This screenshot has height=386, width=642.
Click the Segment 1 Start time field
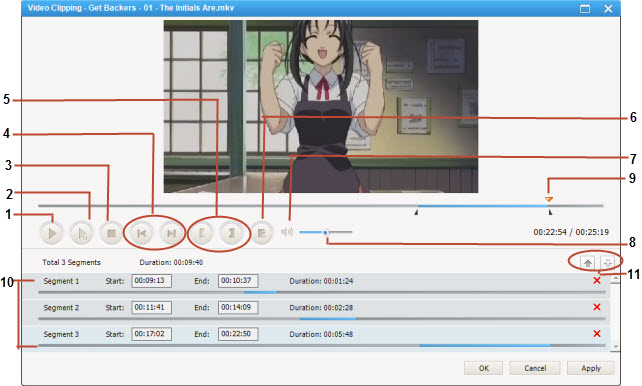pos(151,281)
